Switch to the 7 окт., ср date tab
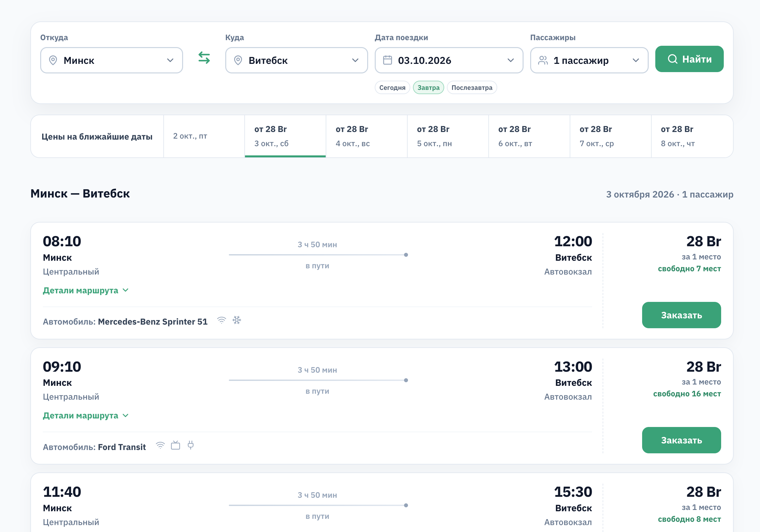This screenshot has width=760, height=532. 611,136
